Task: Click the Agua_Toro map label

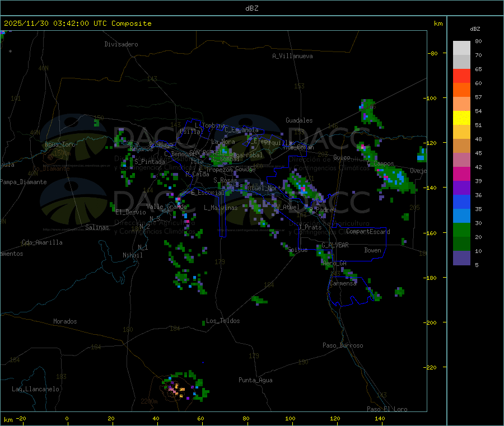Action: (x=60, y=144)
